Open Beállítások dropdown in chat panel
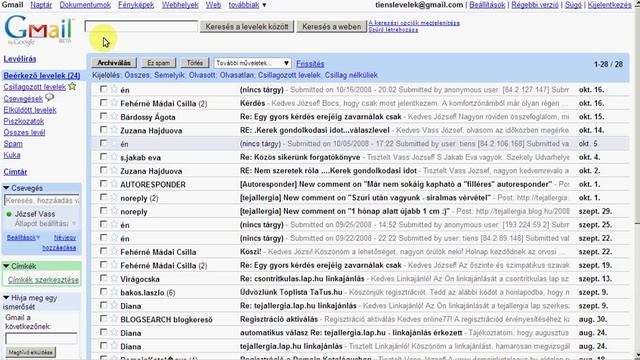Image resolution: width=640 pixels, height=360 pixels. tap(23, 237)
